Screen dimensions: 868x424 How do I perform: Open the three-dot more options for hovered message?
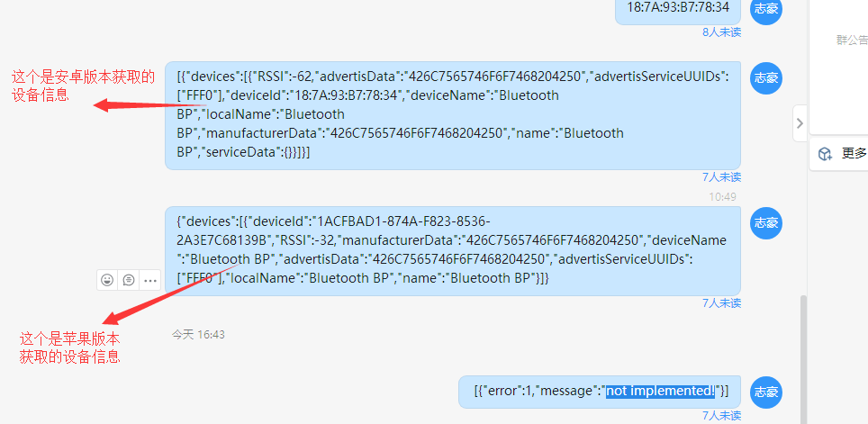point(150,280)
